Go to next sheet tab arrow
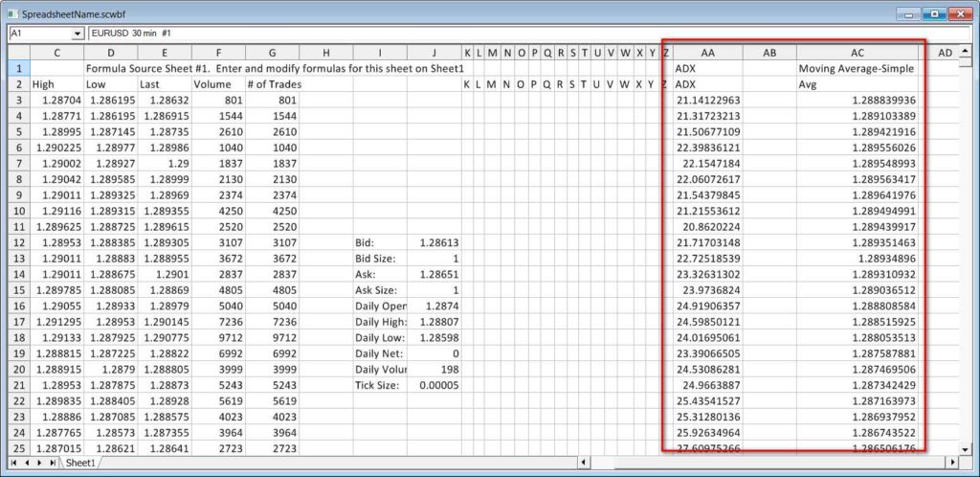The image size is (980, 477). pos(39,463)
